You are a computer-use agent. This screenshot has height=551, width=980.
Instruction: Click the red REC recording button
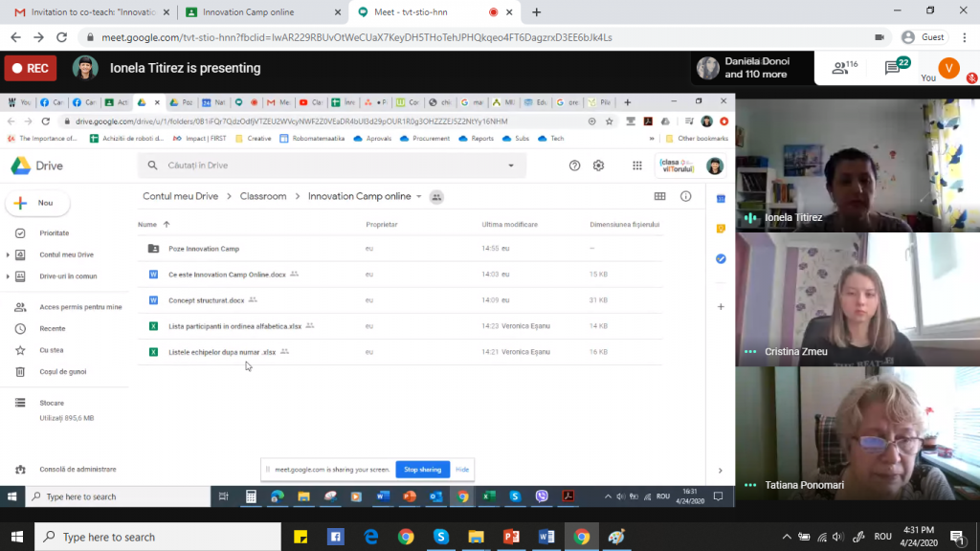coord(31,68)
